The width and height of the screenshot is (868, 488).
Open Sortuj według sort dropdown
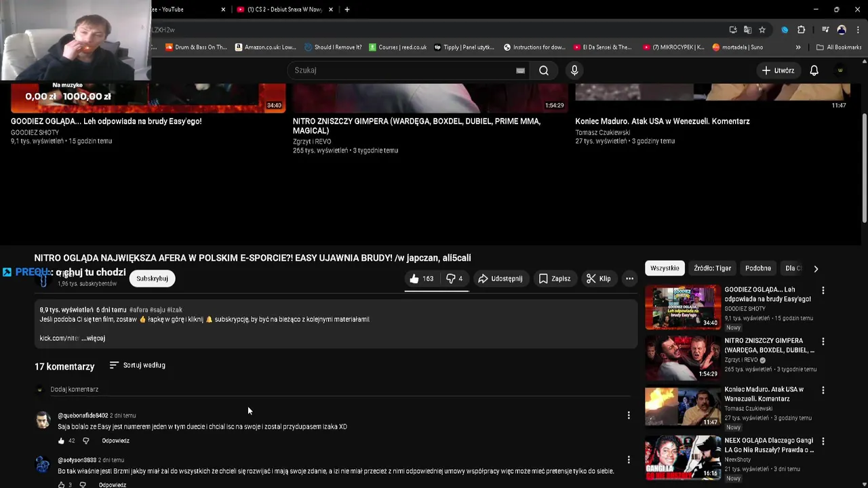click(138, 365)
